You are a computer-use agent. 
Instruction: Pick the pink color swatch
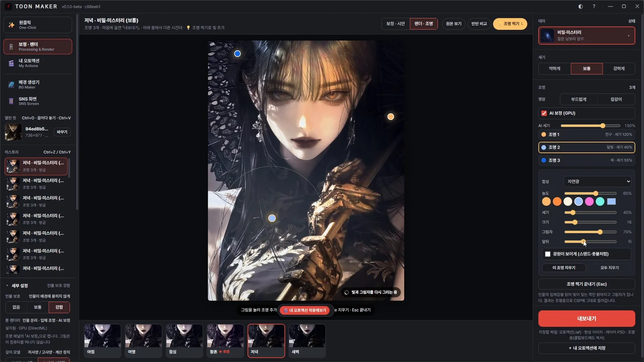pyautogui.click(x=589, y=202)
